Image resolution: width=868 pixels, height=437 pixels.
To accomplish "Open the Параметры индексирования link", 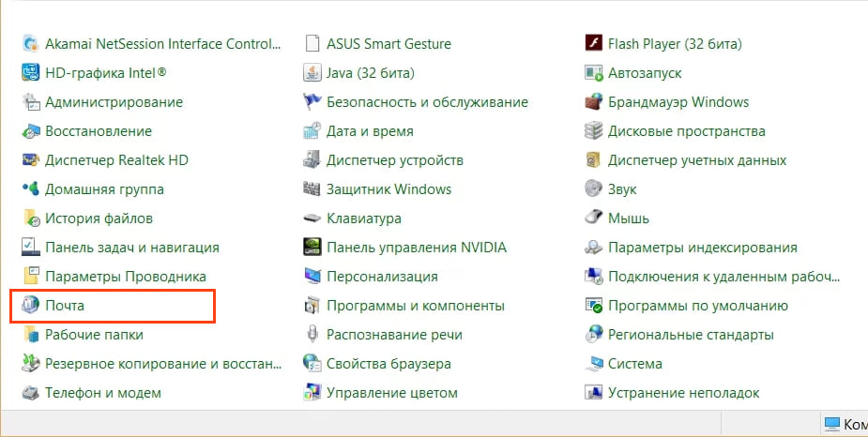I will click(x=703, y=248).
